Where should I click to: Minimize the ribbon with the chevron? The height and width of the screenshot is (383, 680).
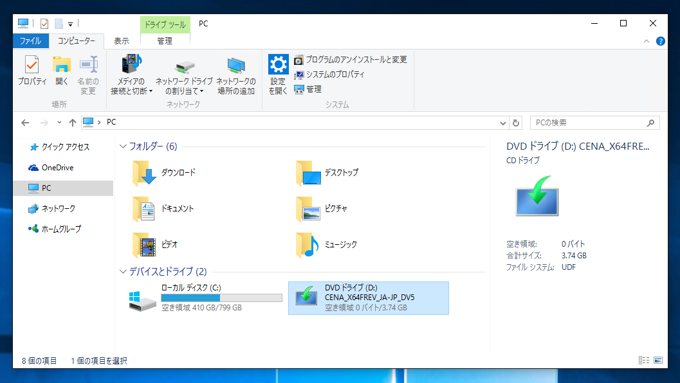[x=646, y=41]
